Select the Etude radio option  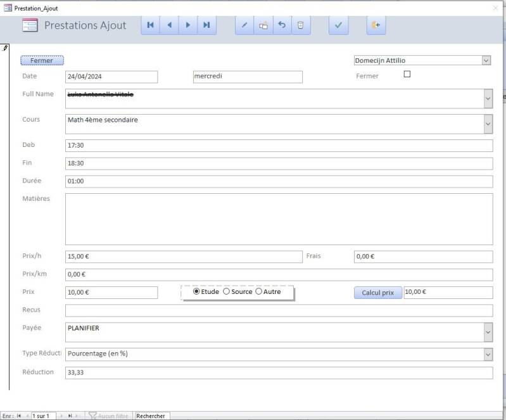(196, 291)
